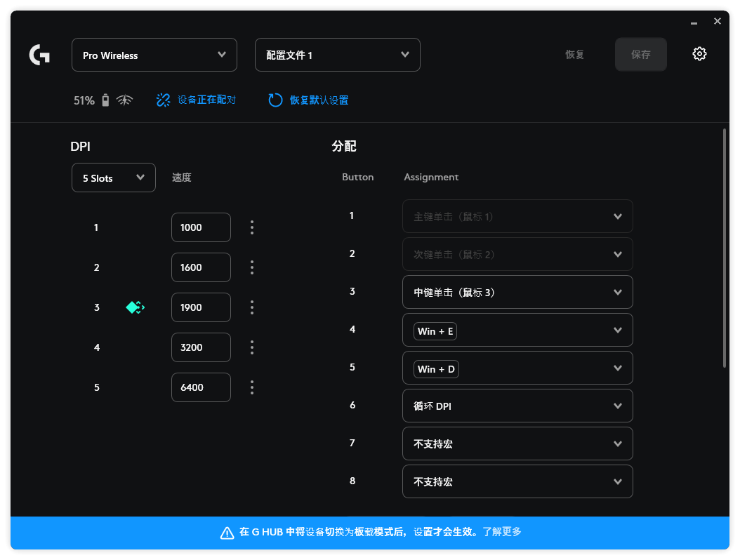Open the 了解更多 link in banner

pyautogui.click(x=502, y=532)
